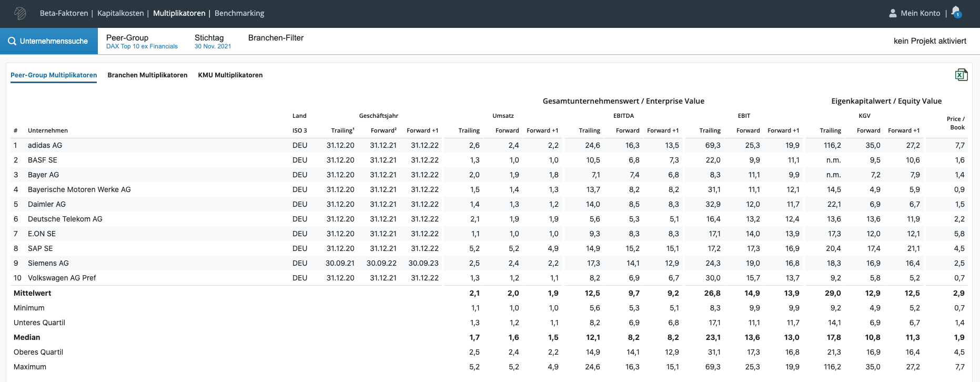980x382 pixels.
Task: Click the Mein Konto user icon
Action: [x=893, y=13]
